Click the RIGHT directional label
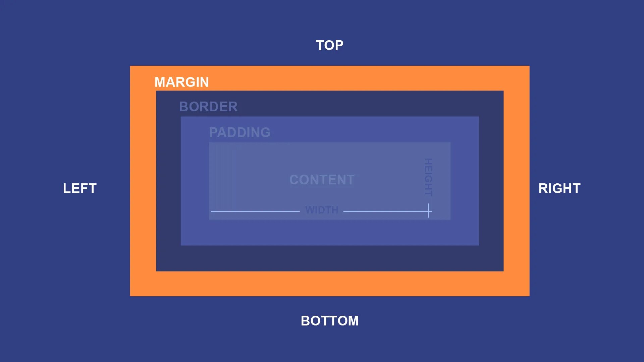The width and height of the screenshot is (644, 362). pos(559,188)
